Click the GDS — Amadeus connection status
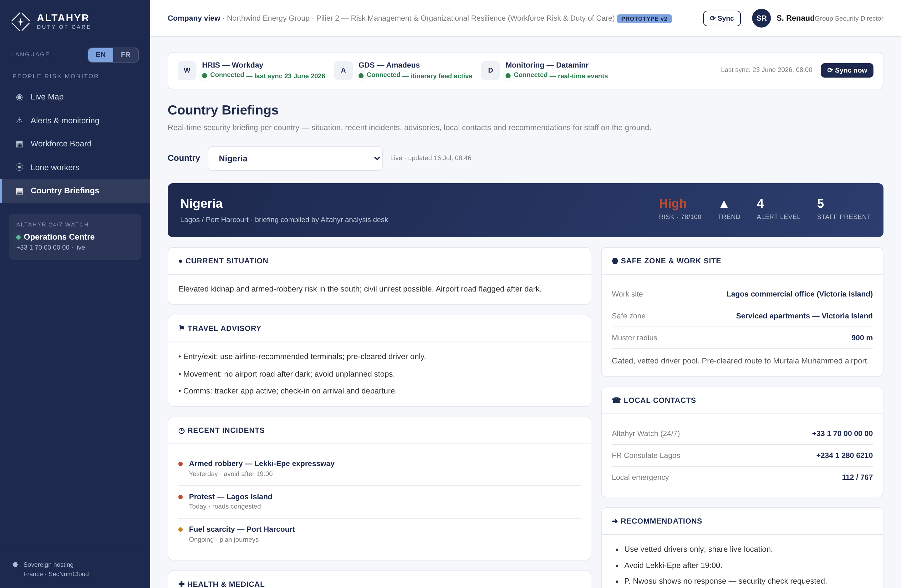Viewport: 901px width, 588px height. [x=415, y=75]
